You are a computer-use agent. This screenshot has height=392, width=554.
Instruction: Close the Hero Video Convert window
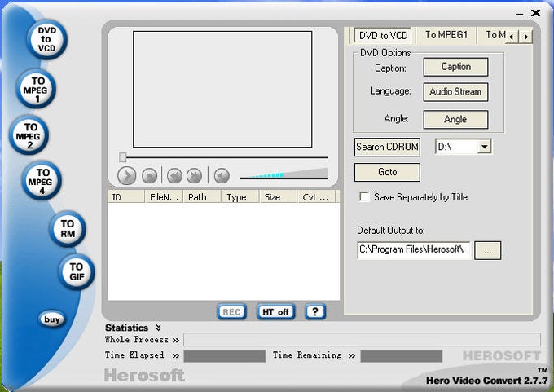(x=535, y=13)
